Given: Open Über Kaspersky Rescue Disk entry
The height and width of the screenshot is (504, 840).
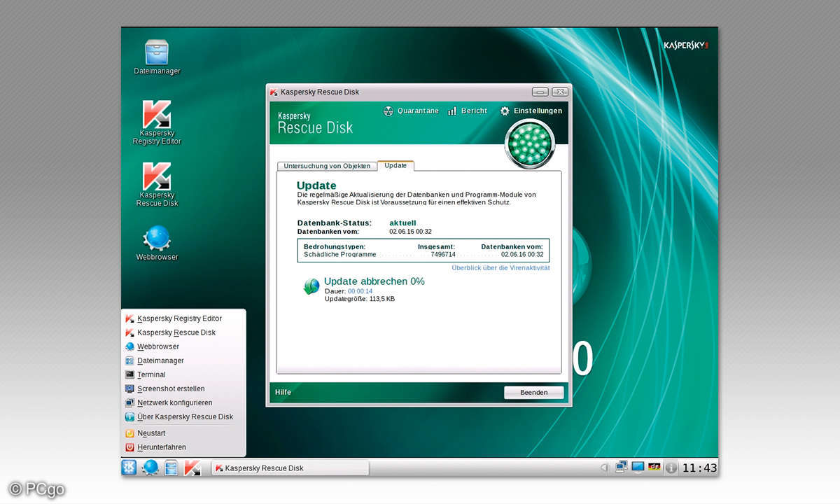Looking at the screenshot, I should (x=183, y=416).
